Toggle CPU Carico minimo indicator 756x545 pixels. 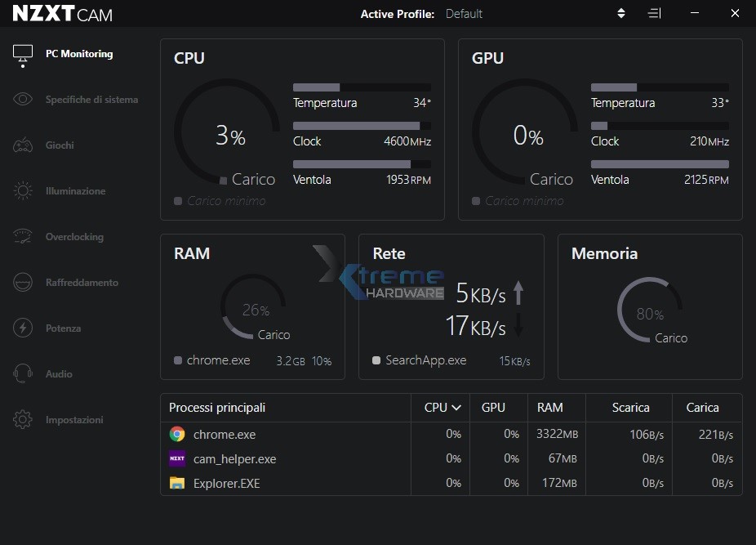[178, 201]
